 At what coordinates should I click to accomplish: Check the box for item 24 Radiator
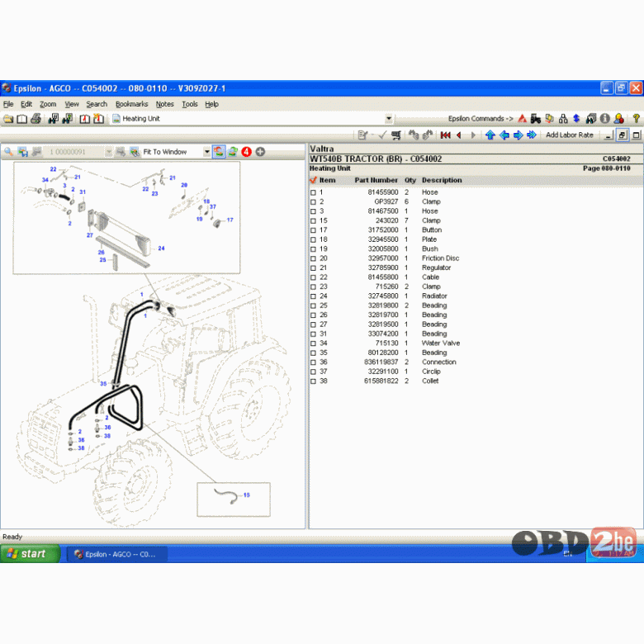point(314,296)
